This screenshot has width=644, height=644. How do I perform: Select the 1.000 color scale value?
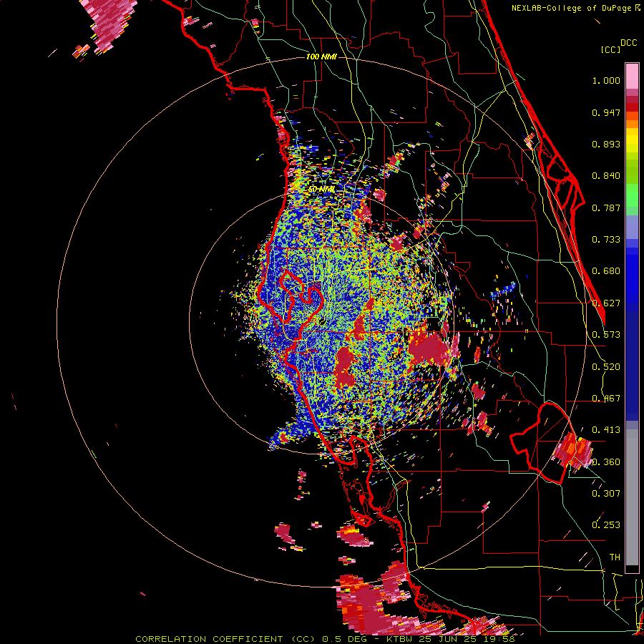coord(606,80)
